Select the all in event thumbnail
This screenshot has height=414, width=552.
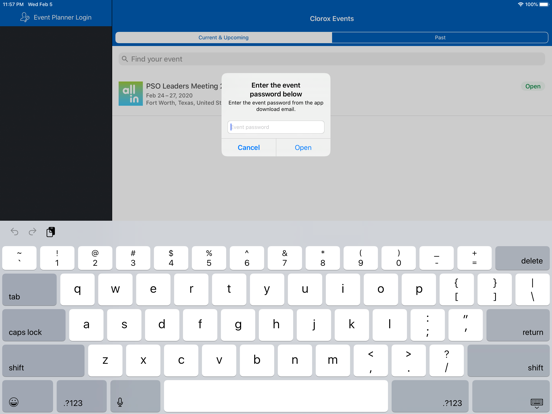click(x=131, y=94)
